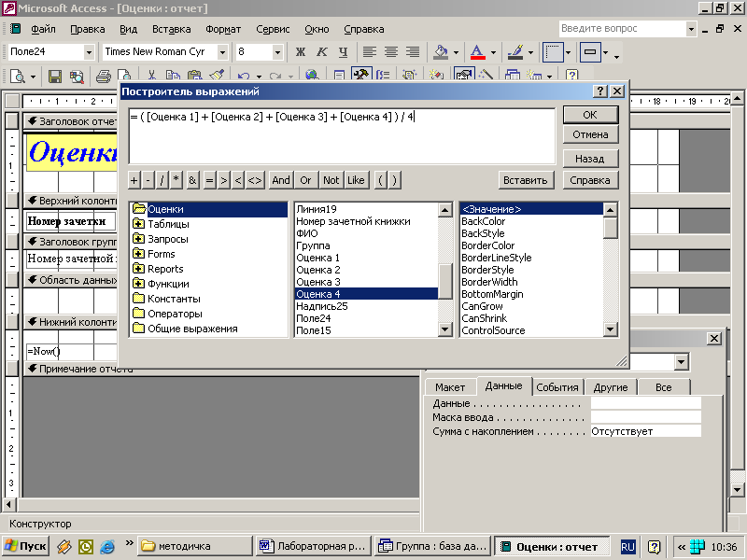747x560 pixels.
Task: Open the font size dropdown arrow
Action: click(x=277, y=52)
